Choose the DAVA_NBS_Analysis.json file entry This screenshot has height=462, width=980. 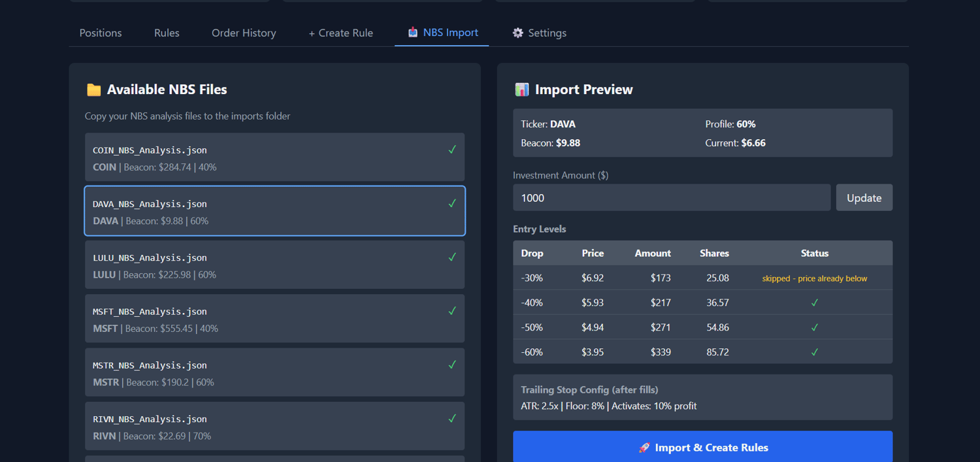(274, 212)
